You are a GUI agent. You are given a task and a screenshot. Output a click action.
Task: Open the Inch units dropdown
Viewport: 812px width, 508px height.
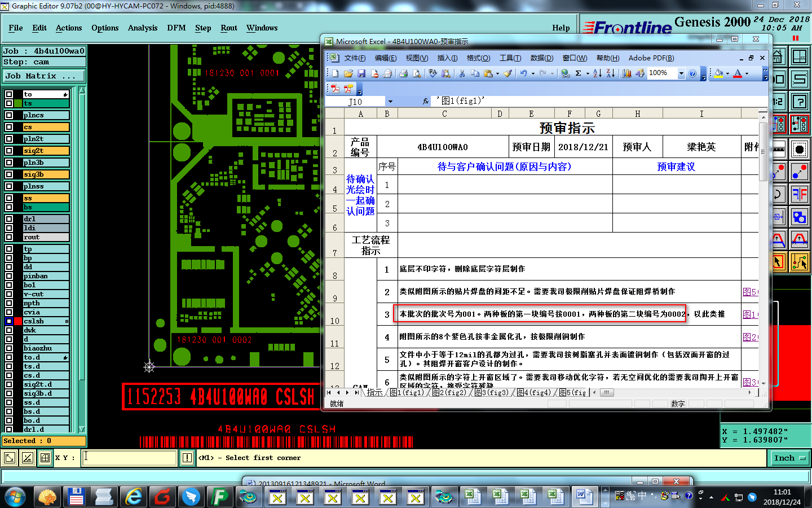[x=790, y=458]
